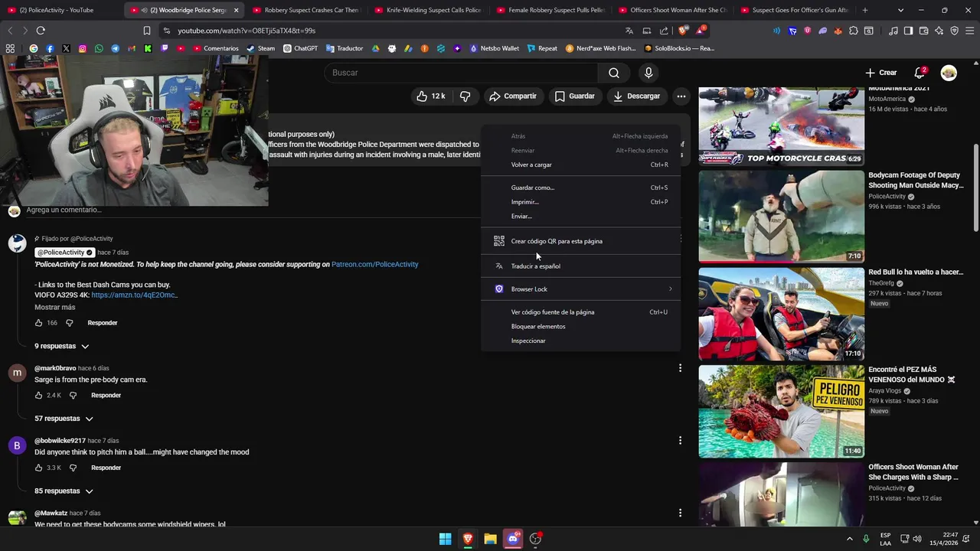The height and width of the screenshot is (551, 980).
Task: Choose Crear código QR para esta página
Action: pyautogui.click(x=581, y=241)
